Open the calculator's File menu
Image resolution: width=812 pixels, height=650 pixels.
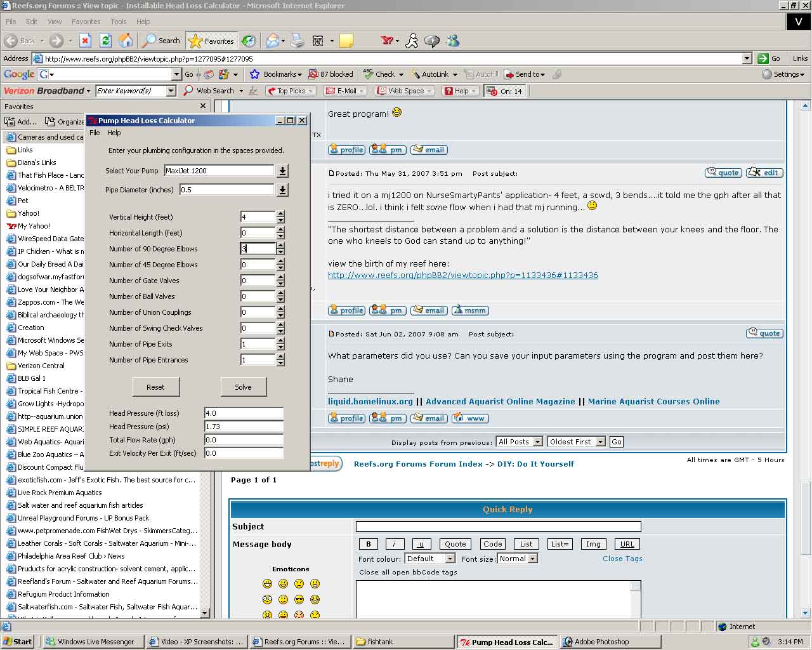click(95, 133)
